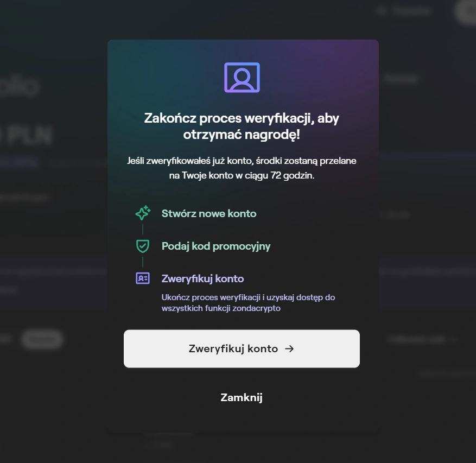Screen dimensions: 476x463
Task: Click the blurred portfolio heading on far left
Action: (20, 86)
